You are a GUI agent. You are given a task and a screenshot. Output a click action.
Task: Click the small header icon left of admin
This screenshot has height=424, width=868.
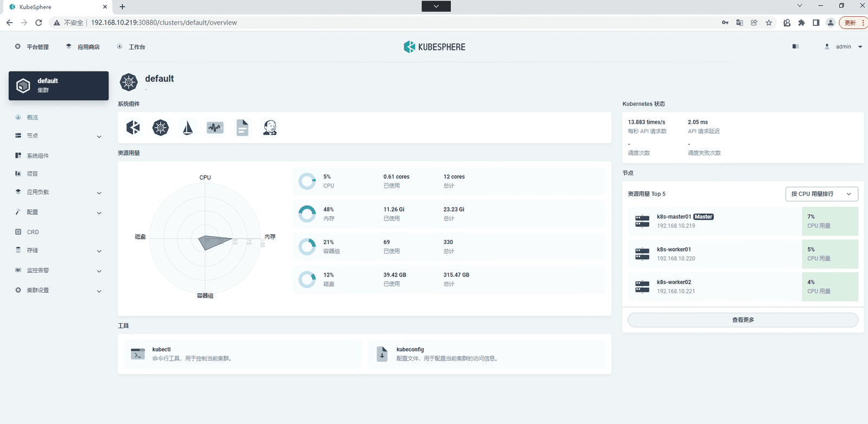(x=795, y=47)
